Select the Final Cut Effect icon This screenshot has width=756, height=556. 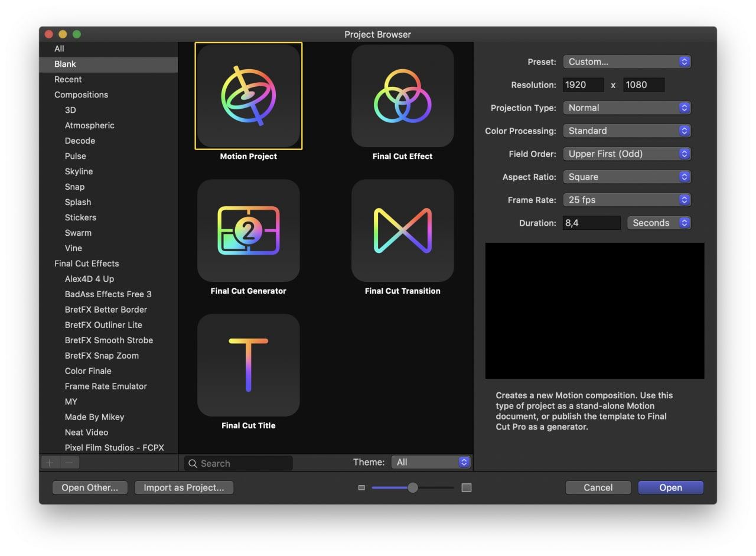click(x=403, y=96)
